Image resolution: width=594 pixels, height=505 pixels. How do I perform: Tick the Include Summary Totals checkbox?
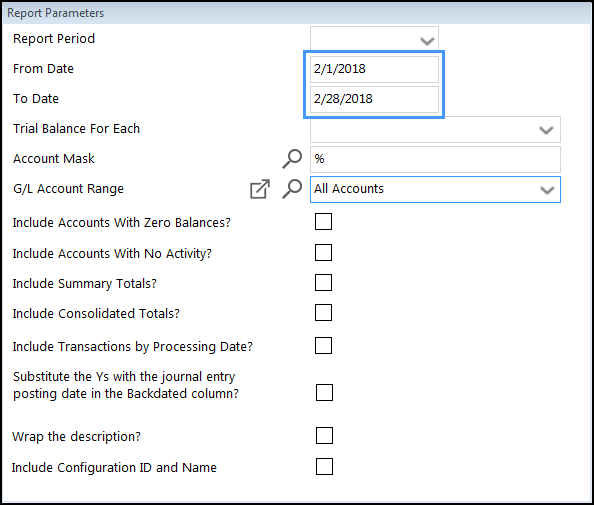click(x=323, y=283)
